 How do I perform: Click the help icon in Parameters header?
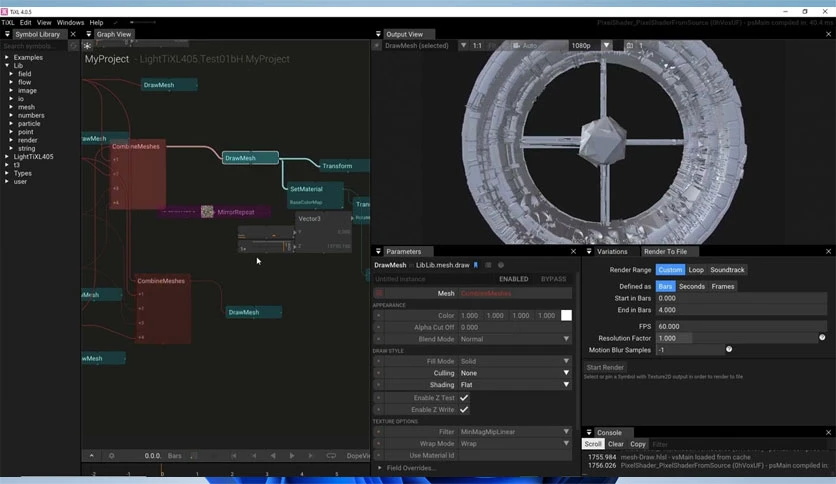[501, 265]
